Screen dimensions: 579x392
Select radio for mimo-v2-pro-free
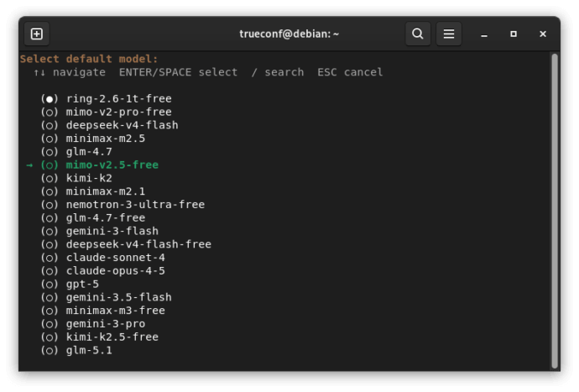click(50, 112)
